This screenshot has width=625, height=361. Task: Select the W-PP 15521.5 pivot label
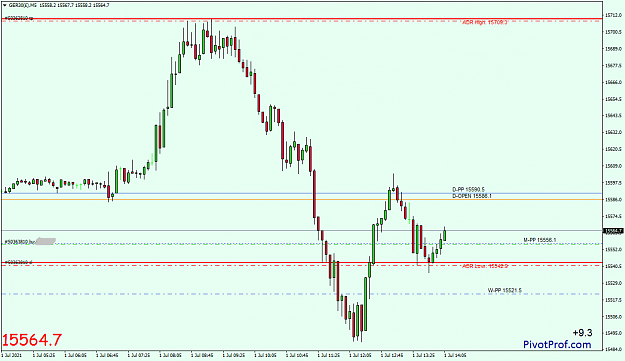click(x=505, y=290)
